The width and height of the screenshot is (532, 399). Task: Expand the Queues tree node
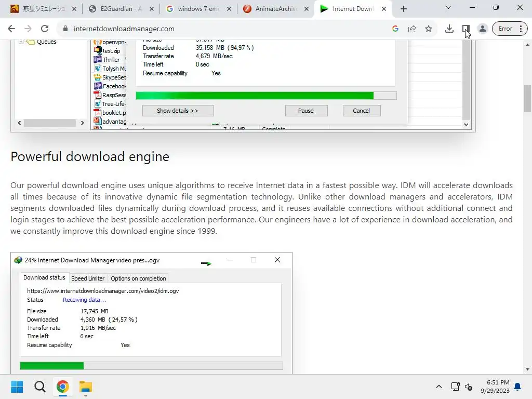click(21, 42)
